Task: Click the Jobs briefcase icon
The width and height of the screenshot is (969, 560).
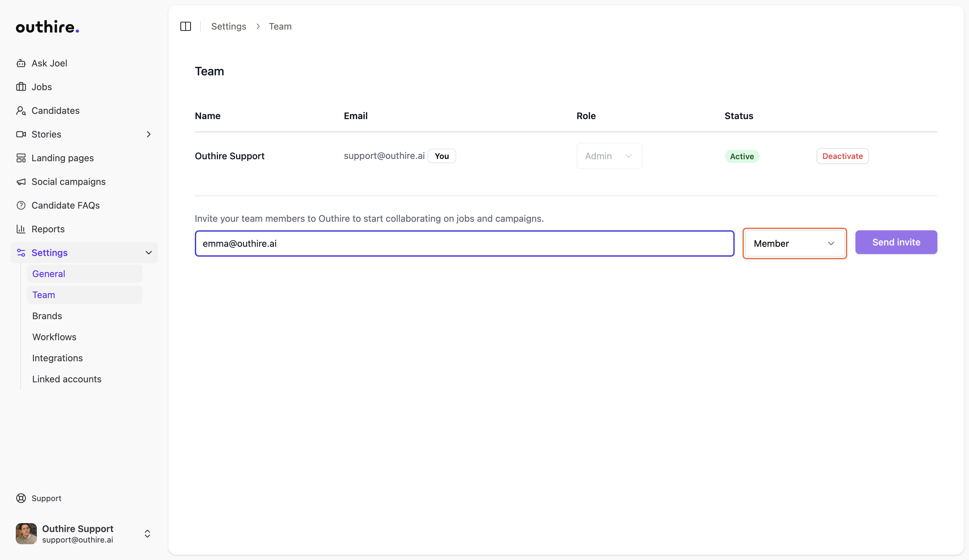Action: 21,87
